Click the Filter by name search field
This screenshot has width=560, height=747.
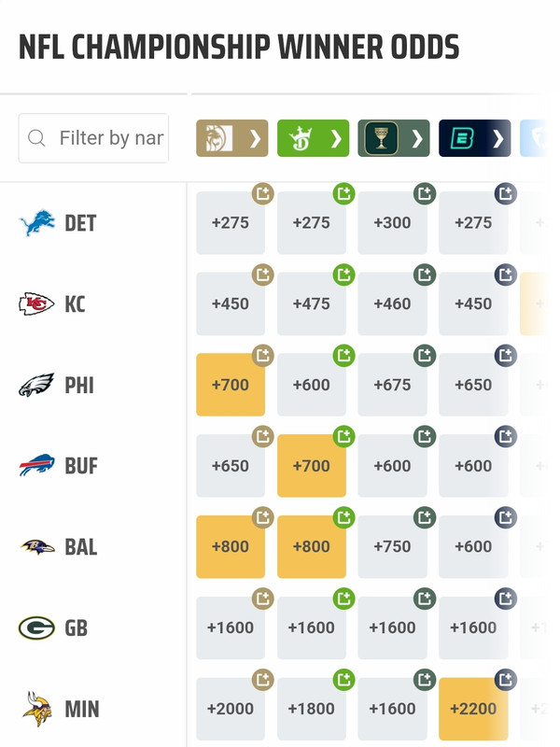click(x=110, y=138)
